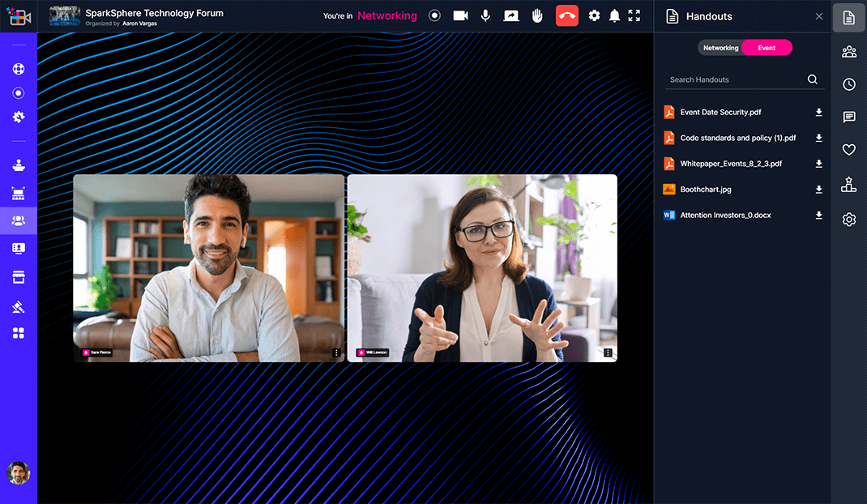Mute the microphone
This screenshot has height=504, width=867.
pyautogui.click(x=485, y=15)
